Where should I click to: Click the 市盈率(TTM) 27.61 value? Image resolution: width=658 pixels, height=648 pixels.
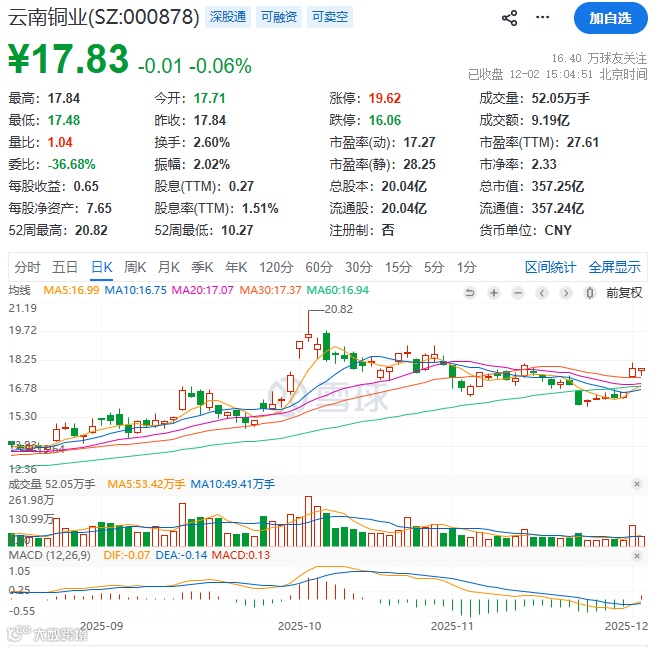582,142
